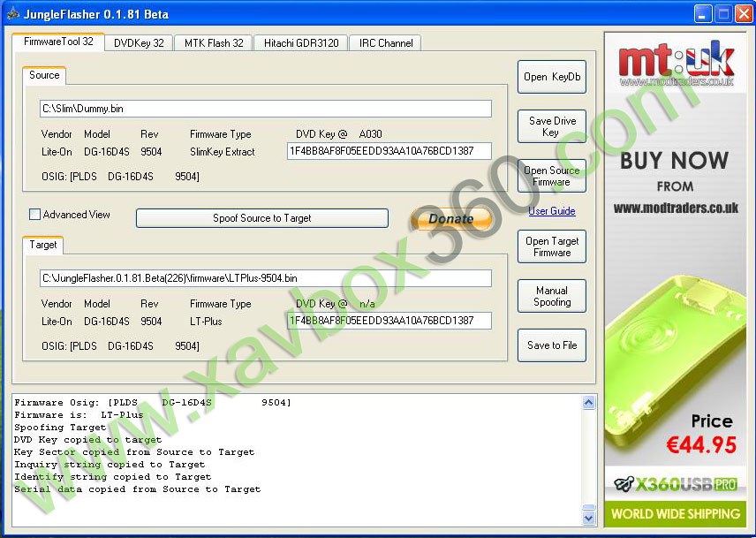This screenshot has width=756, height=538.
Task: Click the Target DVD Key field
Action: pyautogui.click(x=389, y=321)
